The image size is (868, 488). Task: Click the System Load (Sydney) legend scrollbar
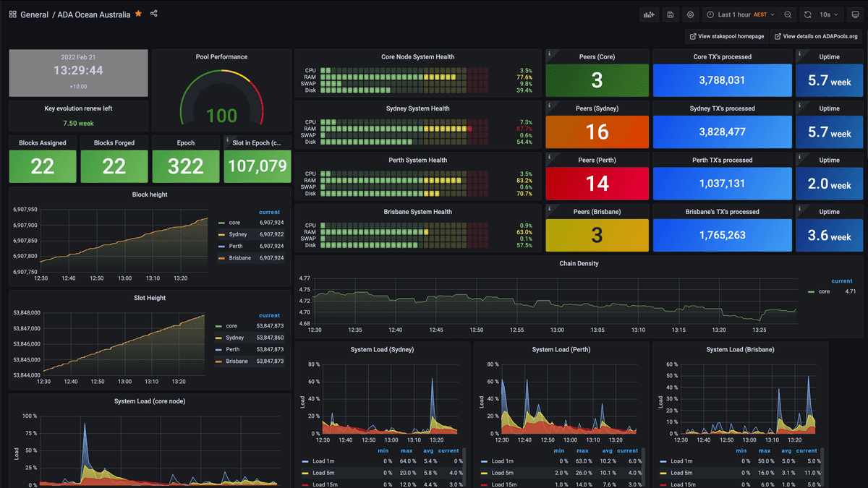pos(464,466)
